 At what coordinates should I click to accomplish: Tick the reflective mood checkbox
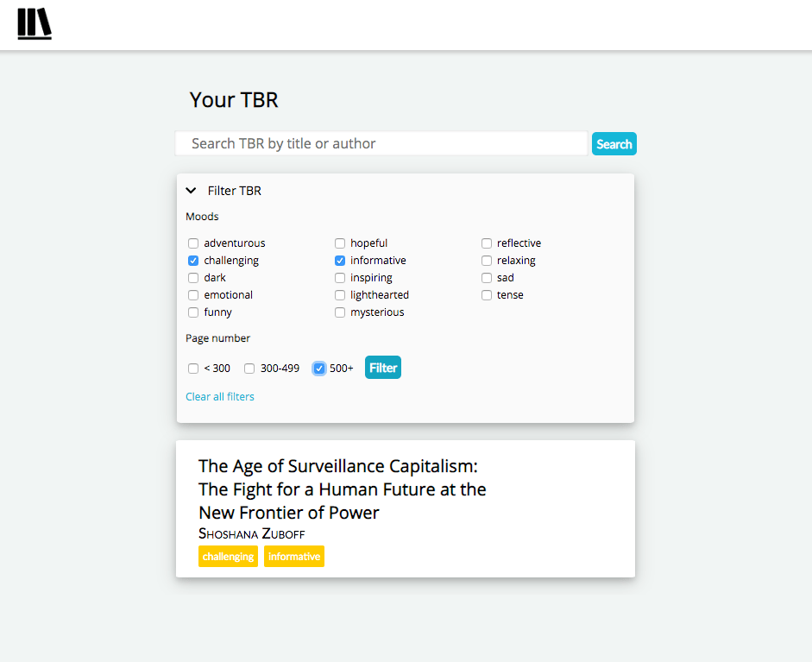487,243
